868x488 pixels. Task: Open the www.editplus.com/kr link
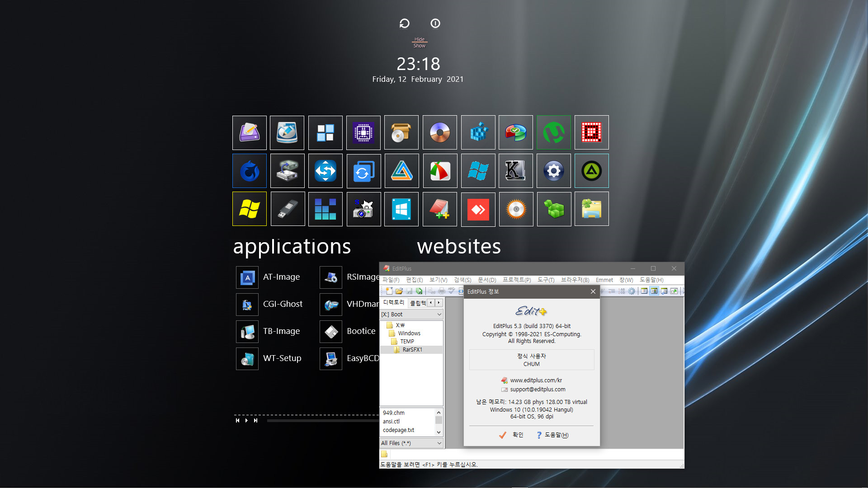pyautogui.click(x=536, y=380)
